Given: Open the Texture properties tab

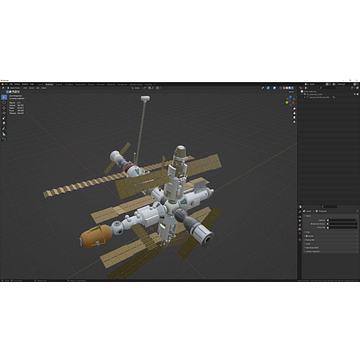Looking at the screenshot, I should pyautogui.click(x=300, y=240).
